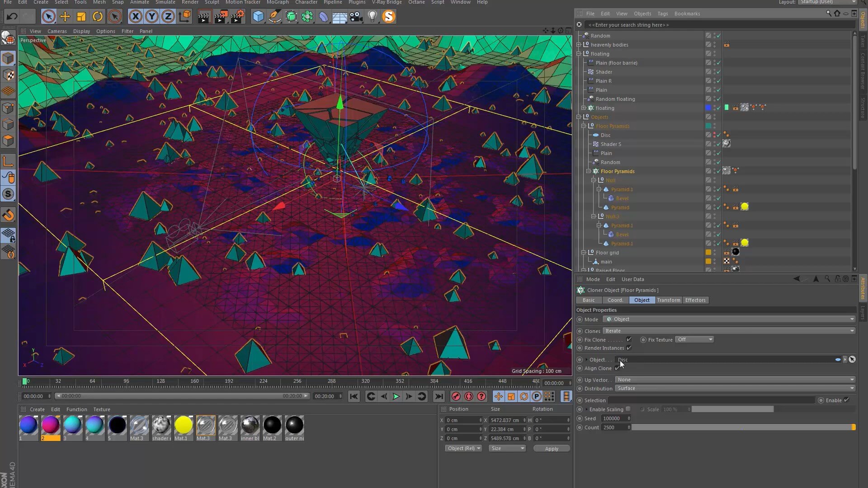This screenshot has width=868, height=488.
Task: Open the Clones Iterate dropdown
Action: 729,331
